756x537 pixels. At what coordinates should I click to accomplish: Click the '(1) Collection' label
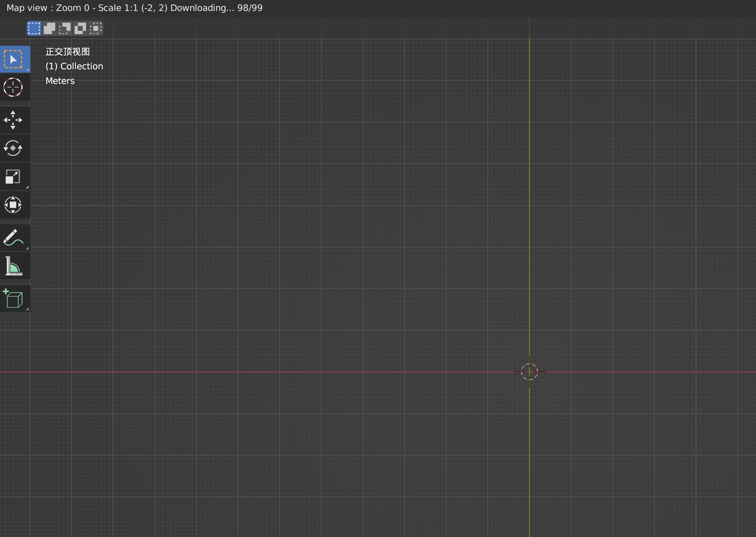(74, 66)
